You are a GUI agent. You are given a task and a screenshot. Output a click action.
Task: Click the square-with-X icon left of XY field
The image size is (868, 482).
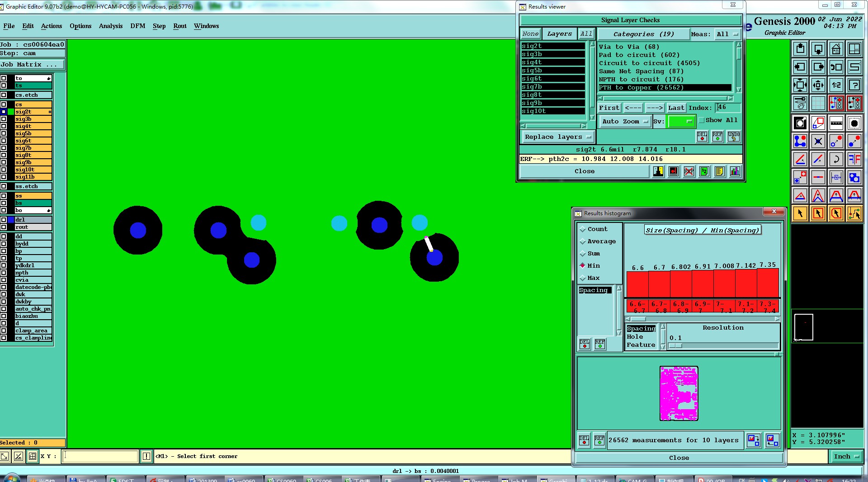pyautogui.click(x=33, y=456)
